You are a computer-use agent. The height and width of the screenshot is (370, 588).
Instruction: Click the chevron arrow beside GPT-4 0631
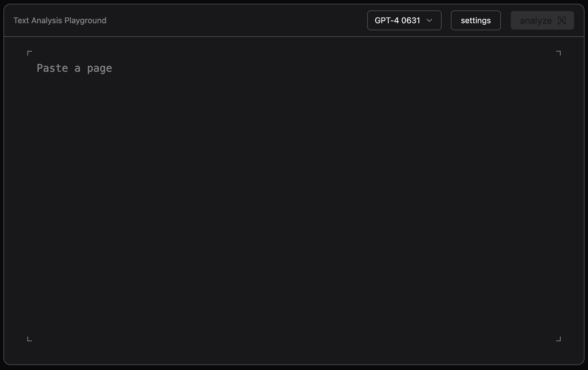click(x=429, y=20)
